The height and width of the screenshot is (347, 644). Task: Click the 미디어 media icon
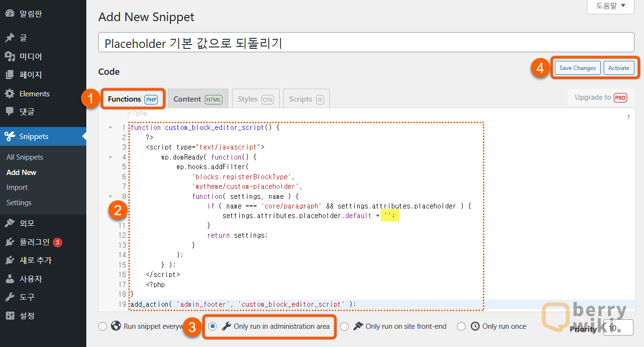click(x=10, y=57)
